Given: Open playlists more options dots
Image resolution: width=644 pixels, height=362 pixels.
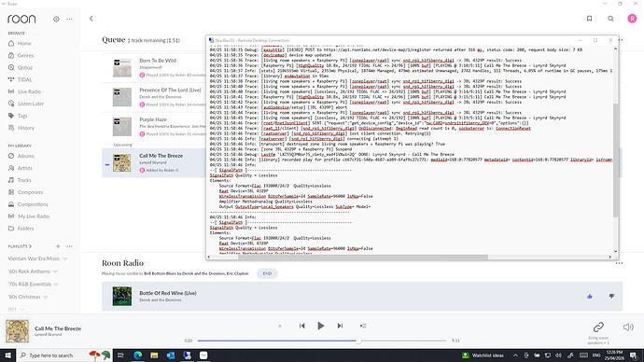Looking at the screenshot, I should (69, 246).
